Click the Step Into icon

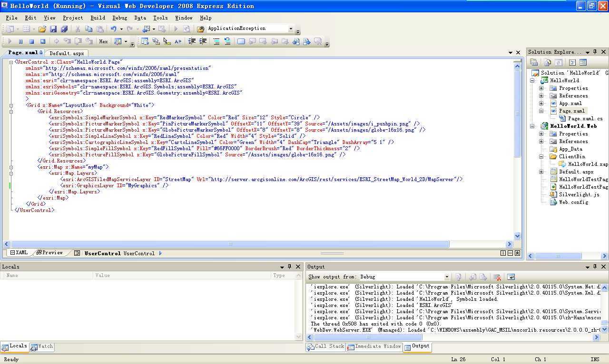tap(67, 42)
